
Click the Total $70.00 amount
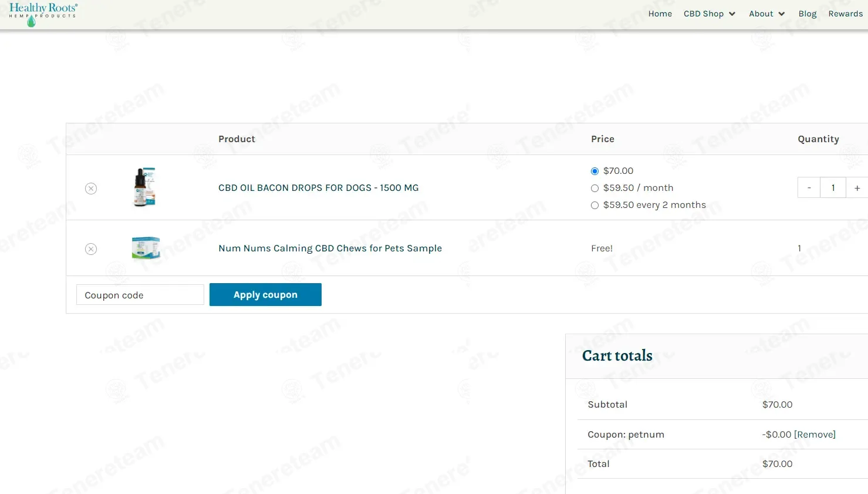pos(777,464)
